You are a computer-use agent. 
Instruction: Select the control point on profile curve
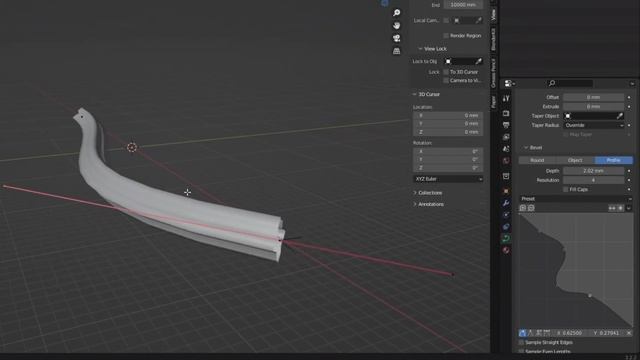click(x=590, y=295)
